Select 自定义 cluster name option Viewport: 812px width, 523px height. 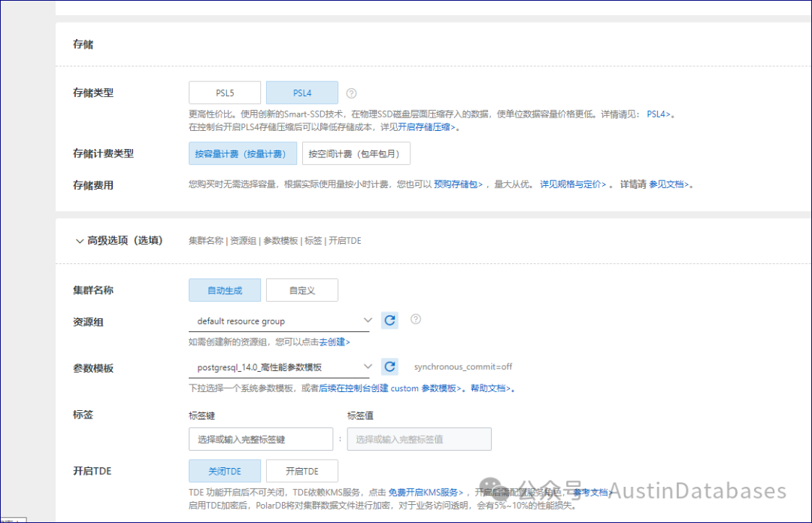tap(302, 290)
